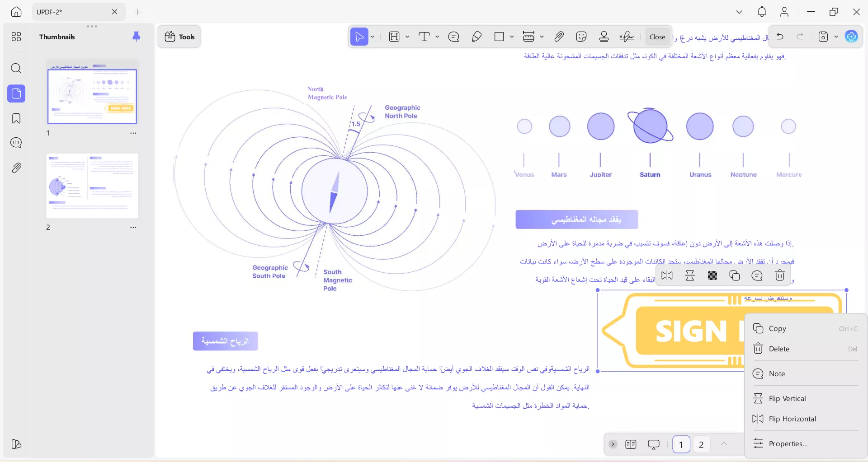Select the measure ruler tool
This screenshot has width=868, height=462.
[528, 37]
